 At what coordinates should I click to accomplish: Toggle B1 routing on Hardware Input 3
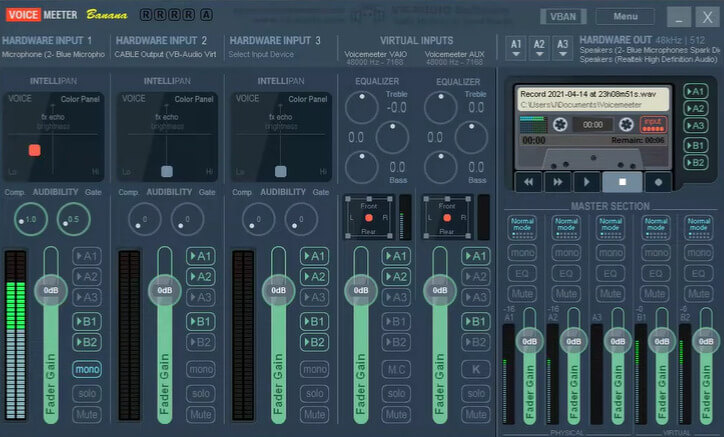click(x=314, y=321)
